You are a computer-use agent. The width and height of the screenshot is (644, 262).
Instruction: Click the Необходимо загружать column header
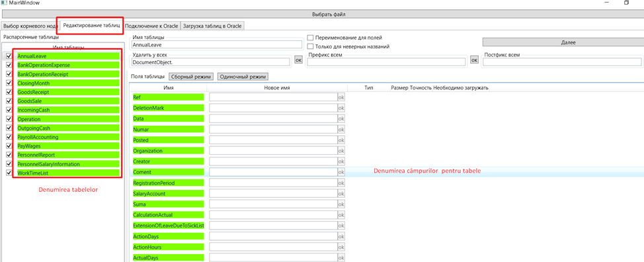[461, 88]
